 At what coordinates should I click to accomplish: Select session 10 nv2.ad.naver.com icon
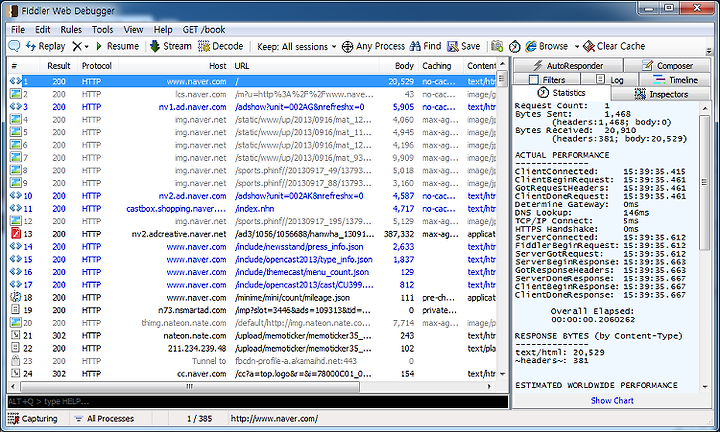(x=16, y=196)
